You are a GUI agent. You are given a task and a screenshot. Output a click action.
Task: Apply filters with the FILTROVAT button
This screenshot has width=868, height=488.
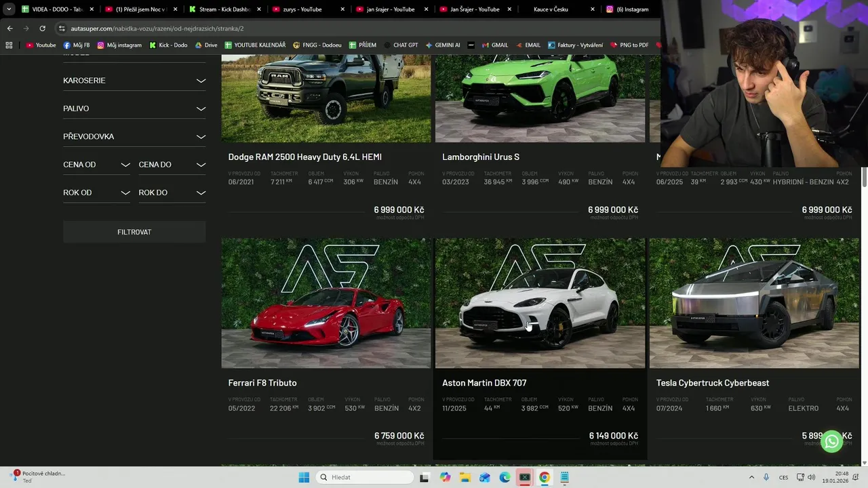click(134, 232)
